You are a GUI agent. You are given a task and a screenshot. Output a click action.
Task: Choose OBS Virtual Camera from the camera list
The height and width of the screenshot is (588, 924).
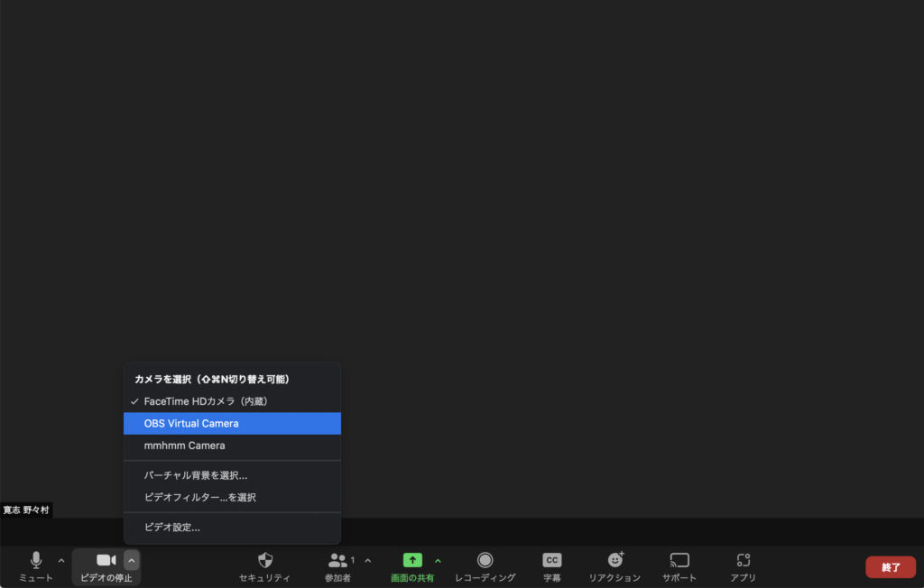tap(232, 424)
